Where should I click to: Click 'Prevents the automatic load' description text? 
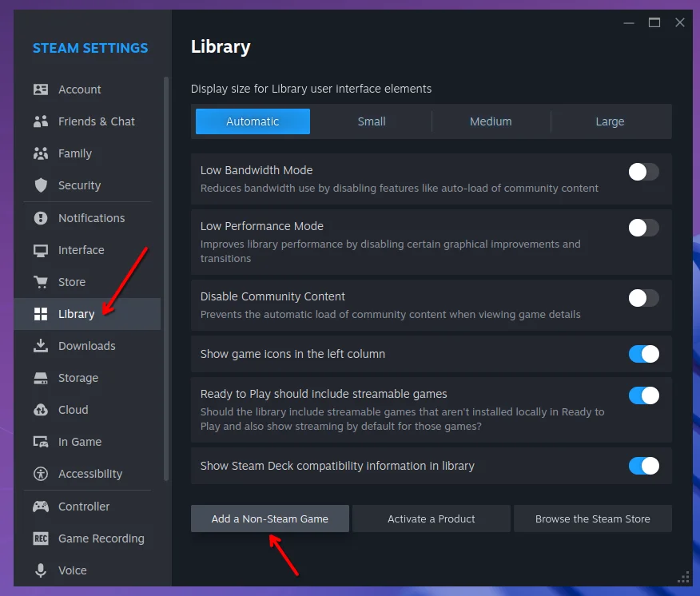(391, 315)
